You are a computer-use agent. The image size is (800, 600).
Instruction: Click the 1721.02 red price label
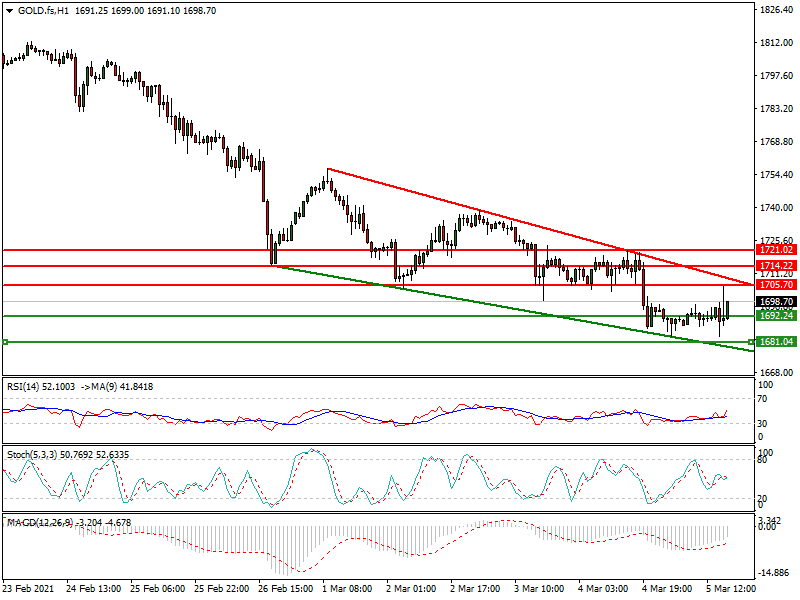pyautogui.click(x=777, y=250)
